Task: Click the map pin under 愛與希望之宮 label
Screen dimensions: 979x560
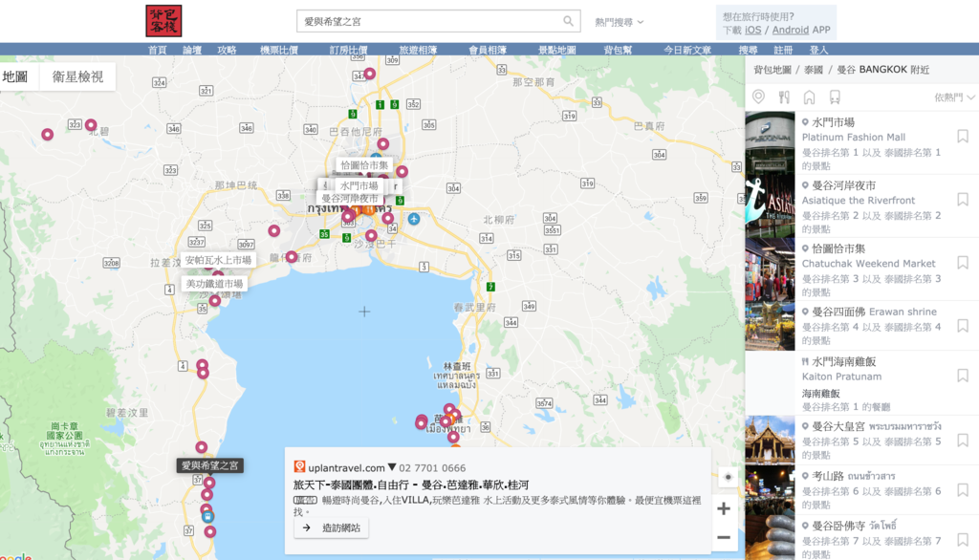Action: coord(209,483)
